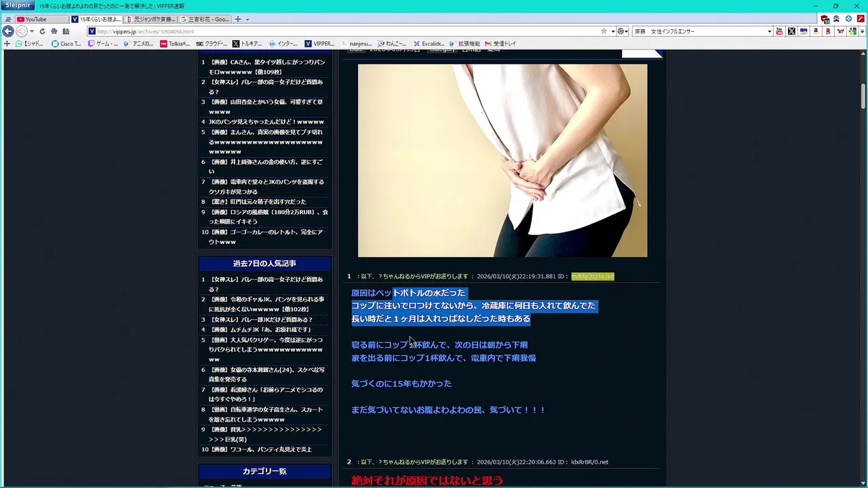
Task: Click the forward navigation arrow
Action: (x=21, y=31)
